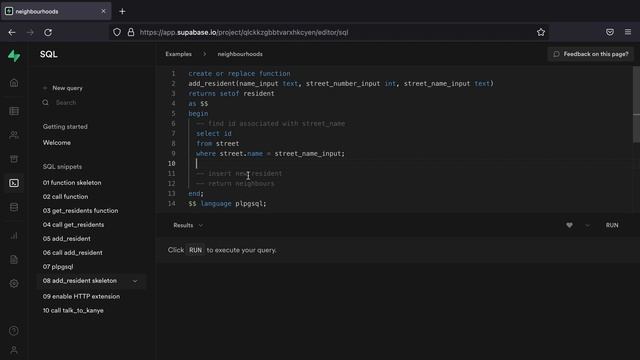Open snippet 07 plpgsql
This screenshot has width=640, height=360.
[x=58, y=267]
